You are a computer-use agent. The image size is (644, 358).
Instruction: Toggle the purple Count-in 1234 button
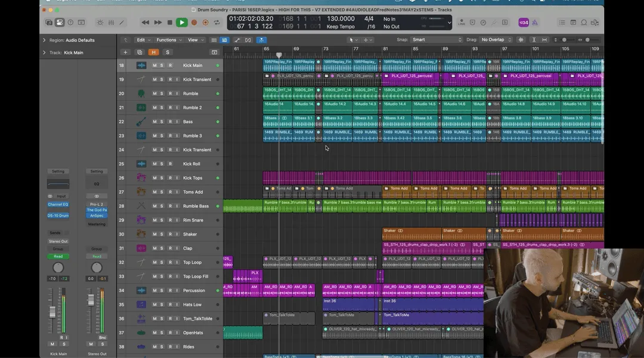(524, 23)
